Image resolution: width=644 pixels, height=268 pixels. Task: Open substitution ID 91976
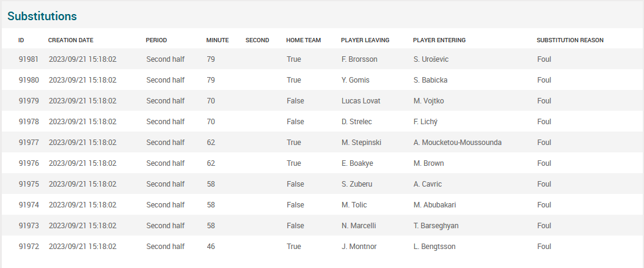point(29,163)
